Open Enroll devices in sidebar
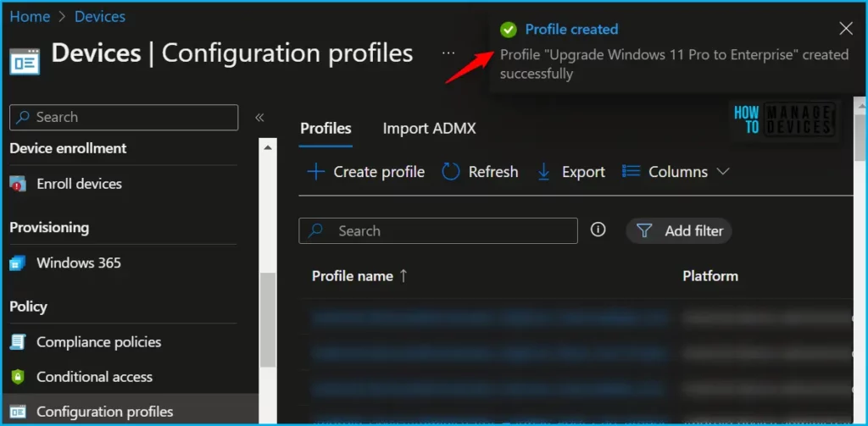Screen dimensions: 868x426 point(79,184)
